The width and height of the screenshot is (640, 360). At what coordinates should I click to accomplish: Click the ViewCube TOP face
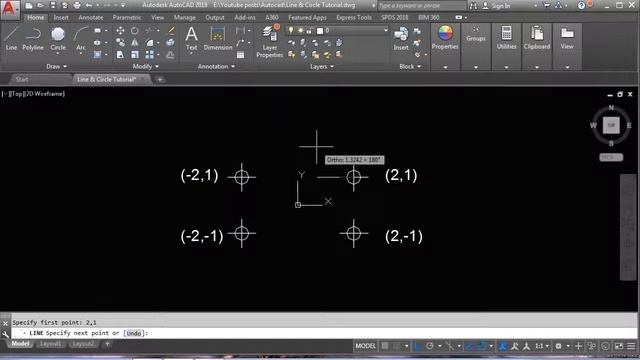coord(611,125)
